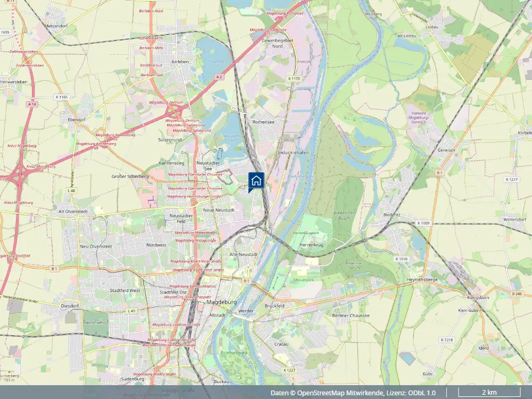Click the Biederitz town label
The width and height of the screenshot is (532, 399).
coord(392,215)
